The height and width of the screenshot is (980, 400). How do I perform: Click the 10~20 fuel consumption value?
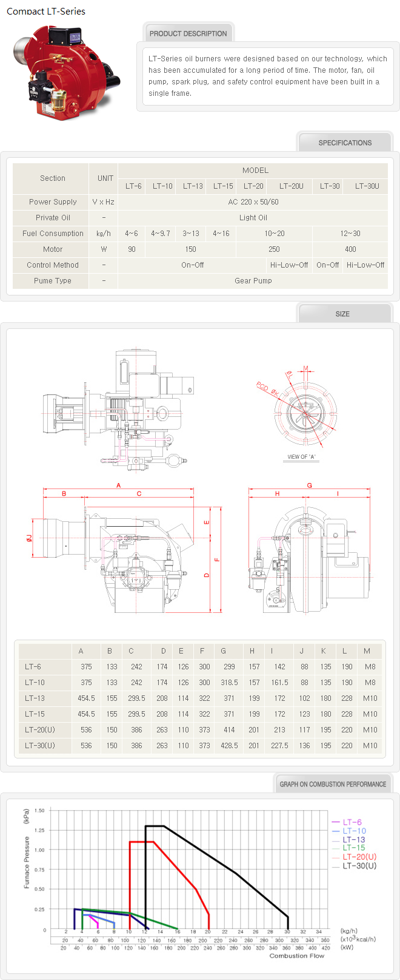274,234
